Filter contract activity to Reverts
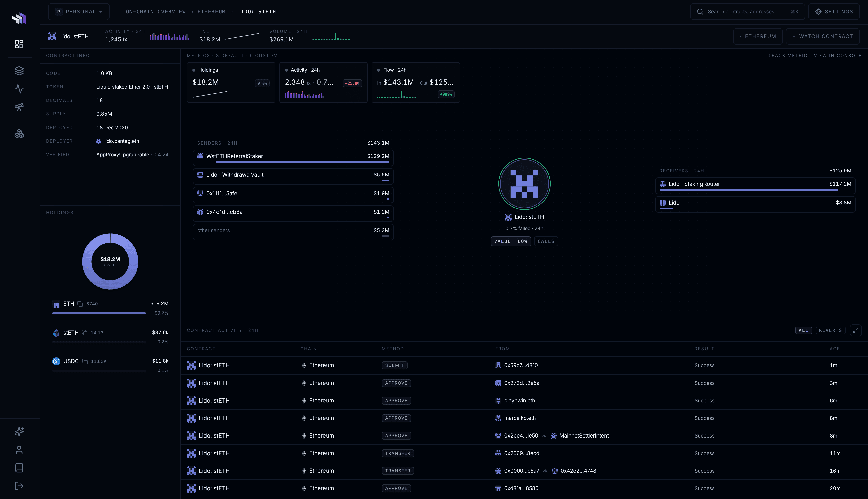Screen dimensions: 868x499 830,330
